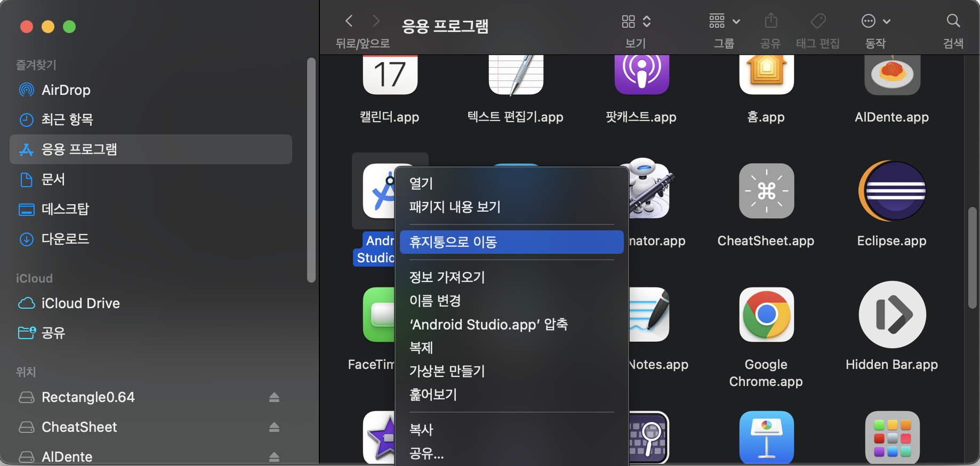Viewport: 980px width, 466px height.
Task: Open 문서 folder in sidebar
Action: (151, 179)
